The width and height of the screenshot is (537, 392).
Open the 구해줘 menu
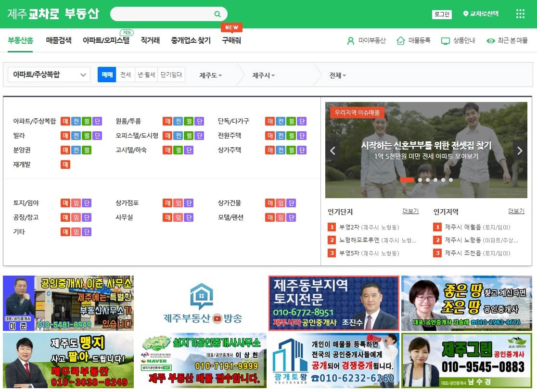[231, 40]
